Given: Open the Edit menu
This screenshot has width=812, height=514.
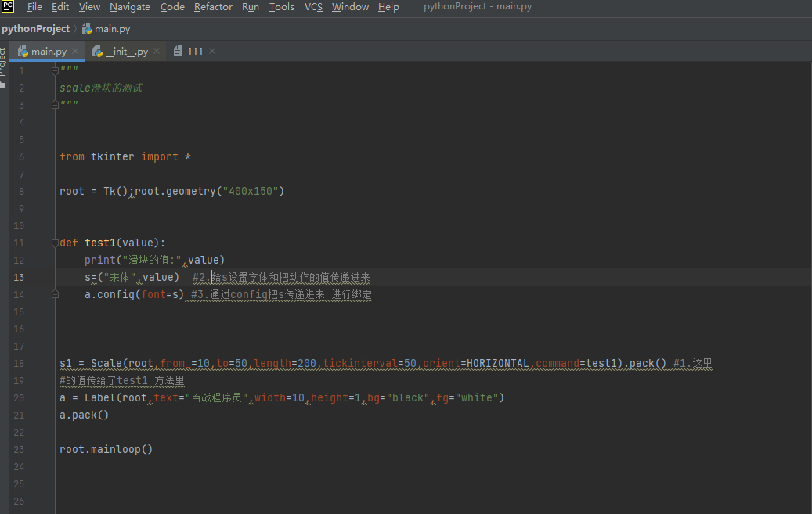Looking at the screenshot, I should (x=60, y=7).
